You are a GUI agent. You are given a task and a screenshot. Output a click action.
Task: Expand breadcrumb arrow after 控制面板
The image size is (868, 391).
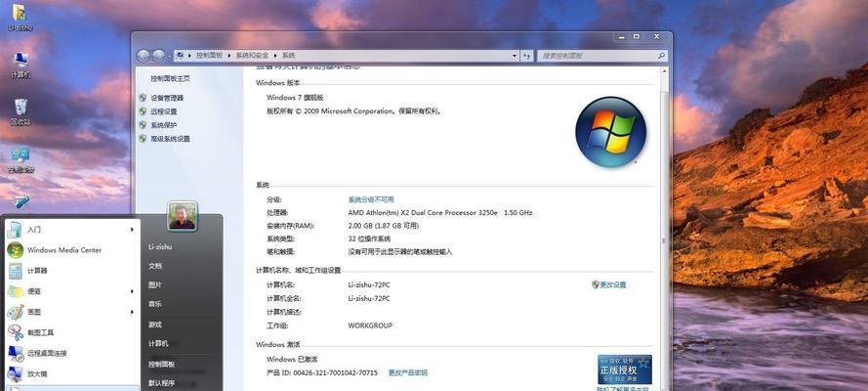click(229, 56)
